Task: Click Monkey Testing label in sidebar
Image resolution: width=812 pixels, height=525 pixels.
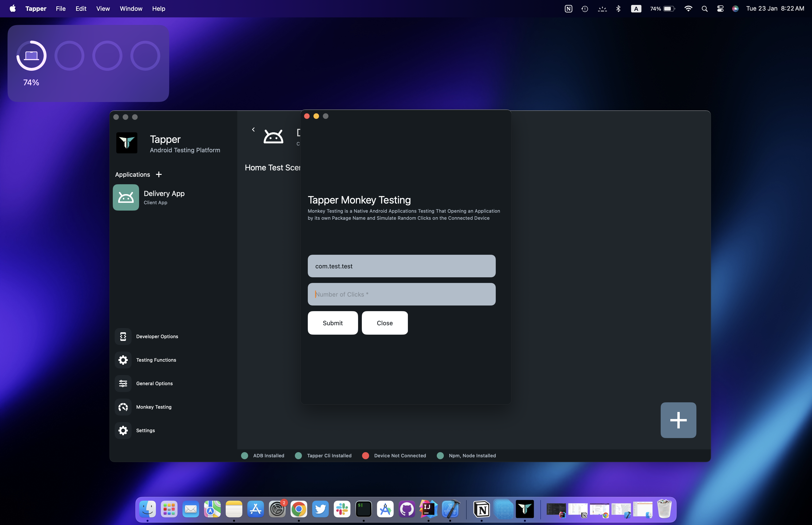Action: tap(154, 407)
